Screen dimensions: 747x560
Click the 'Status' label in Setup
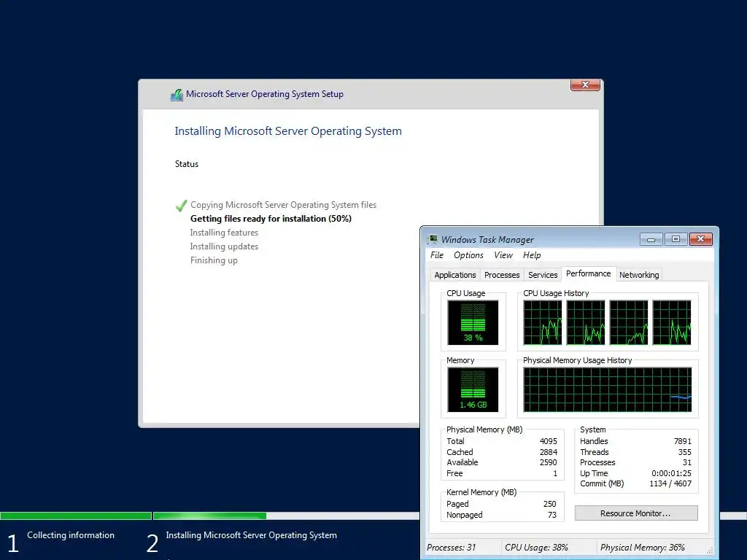pyautogui.click(x=186, y=164)
